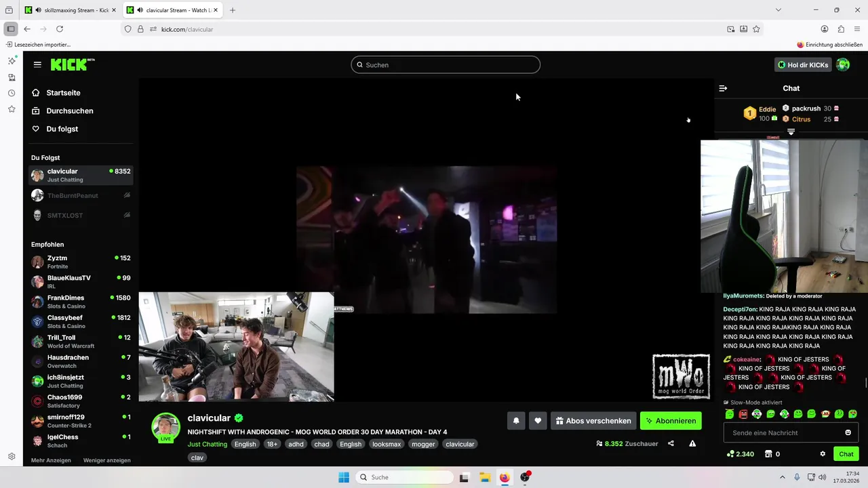
Task: Click Lesezeichen importieren link
Action: point(38,45)
